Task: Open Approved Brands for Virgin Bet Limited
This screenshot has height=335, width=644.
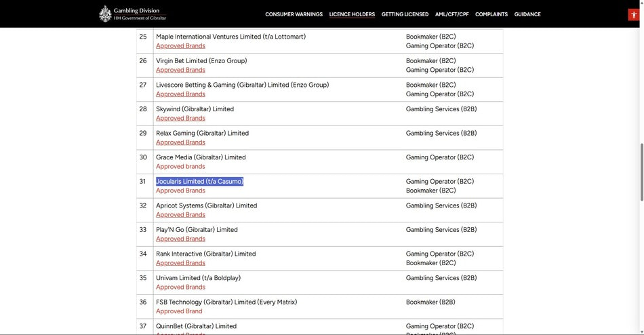Action: tap(180, 70)
